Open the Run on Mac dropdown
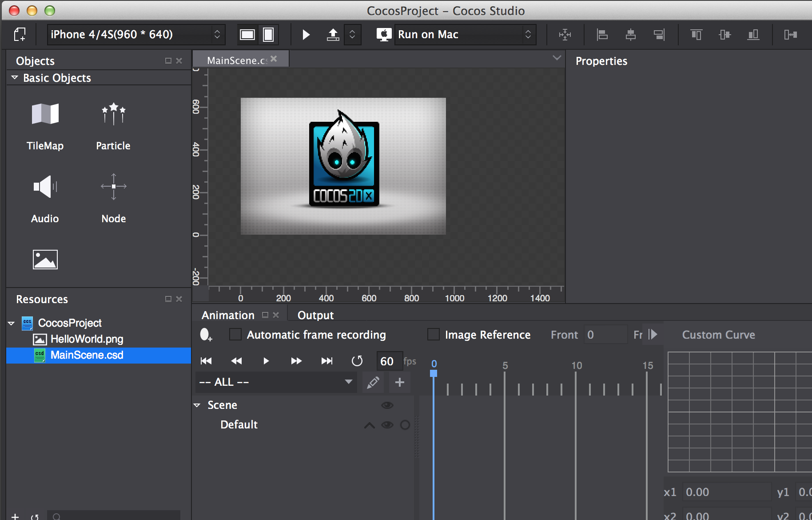This screenshot has height=520, width=812. (465, 35)
